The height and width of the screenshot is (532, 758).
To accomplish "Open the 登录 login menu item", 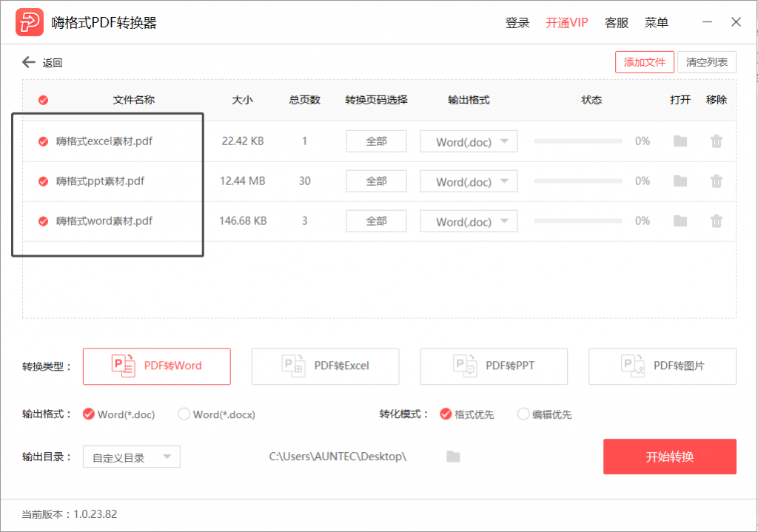I will click(517, 23).
